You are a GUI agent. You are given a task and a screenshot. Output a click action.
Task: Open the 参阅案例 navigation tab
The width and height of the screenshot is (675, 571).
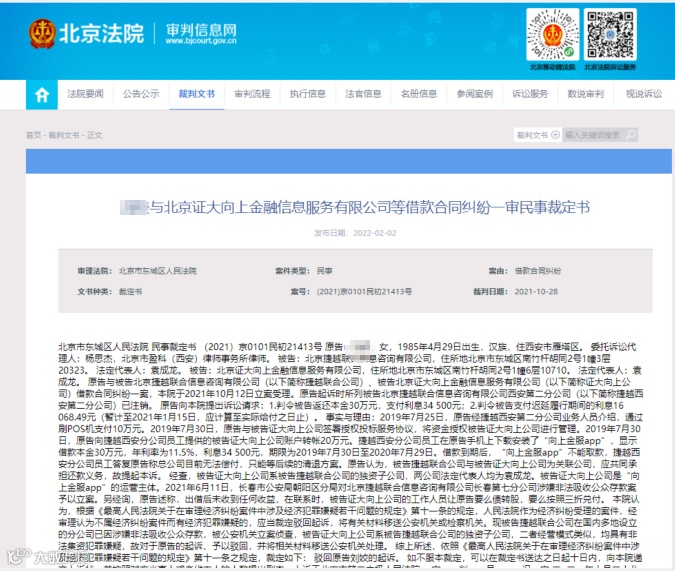pyautogui.click(x=474, y=94)
